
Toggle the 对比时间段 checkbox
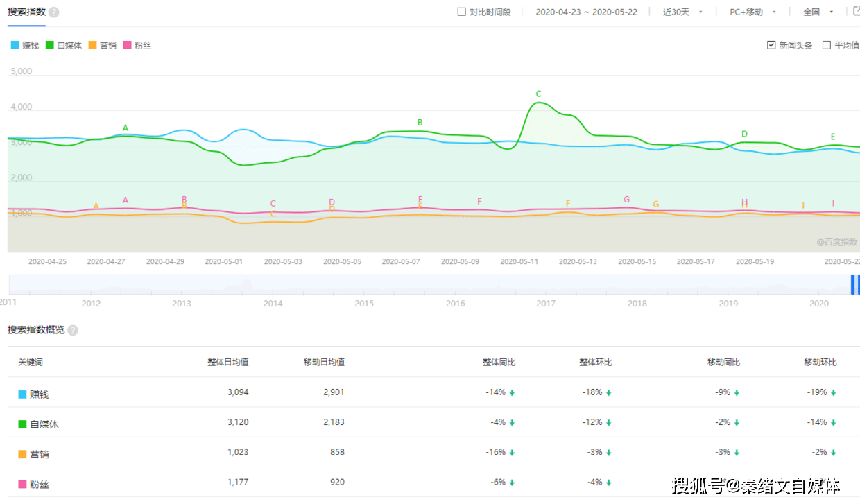tap(462, 12)
